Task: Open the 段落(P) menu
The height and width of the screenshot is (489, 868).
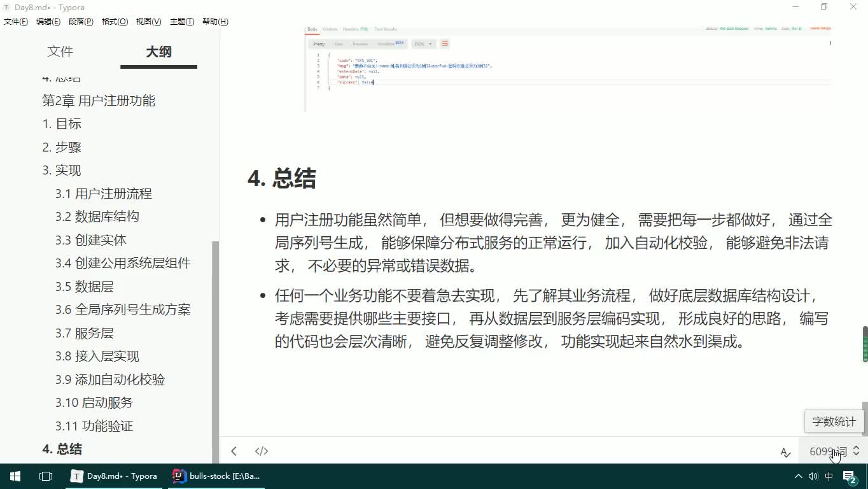Action: (x=81, y=22)
